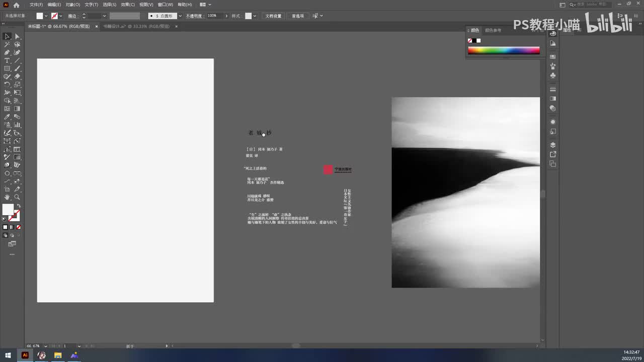This screenshot has width=644, height=362.
Task: Select the Pen tool
Action: 7,53
